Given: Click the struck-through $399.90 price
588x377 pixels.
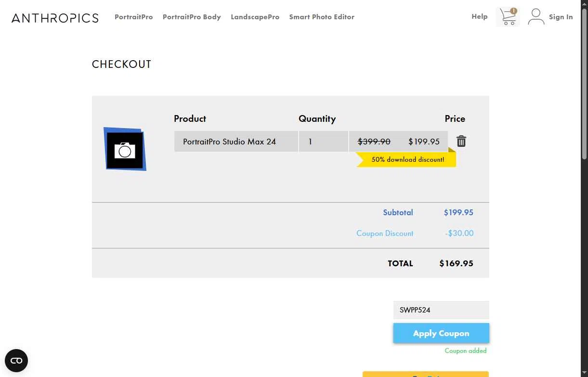Looking at the screenshot, I should 374,142.
